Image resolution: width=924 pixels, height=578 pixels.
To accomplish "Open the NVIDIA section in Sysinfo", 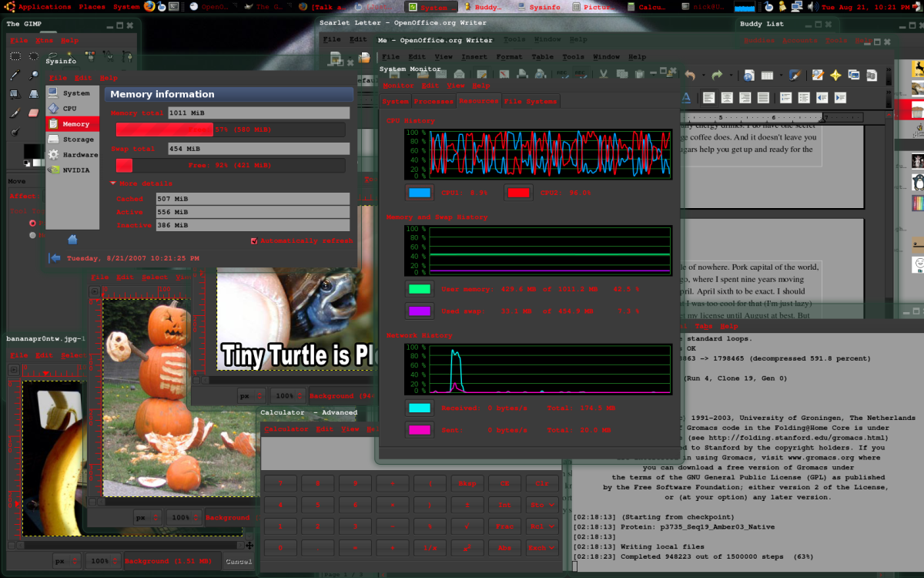I will coord(75,170).
